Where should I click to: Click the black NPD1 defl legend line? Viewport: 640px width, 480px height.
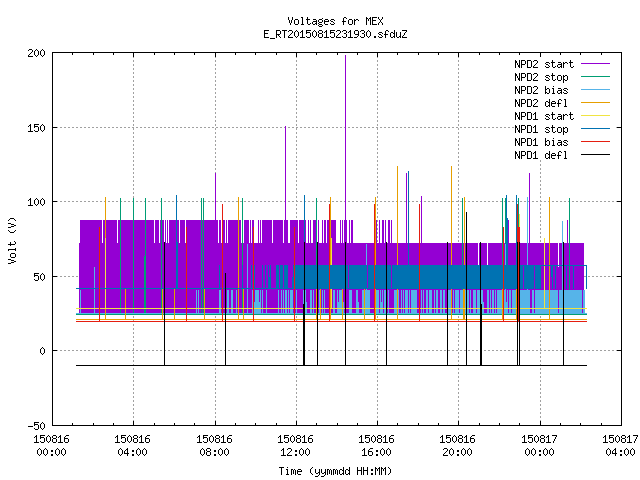pyautogui.click(x=595, y=155)
